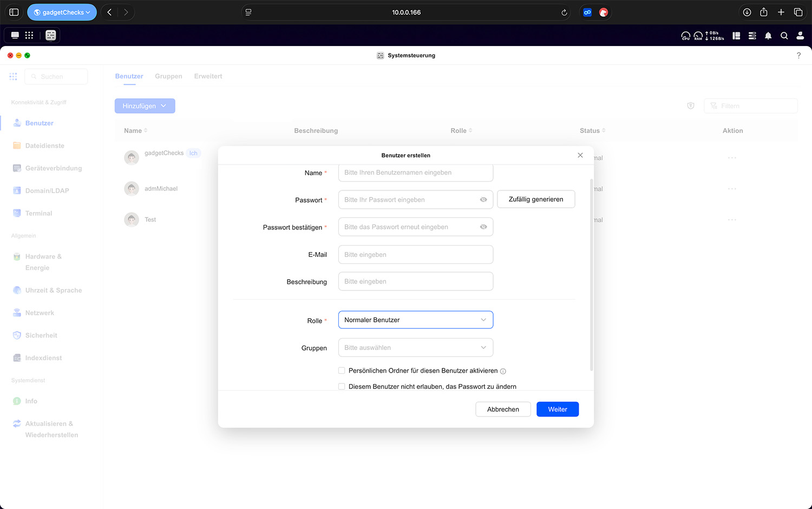
Task: Open the user account icon in top bar
Action: pos(800,36)
